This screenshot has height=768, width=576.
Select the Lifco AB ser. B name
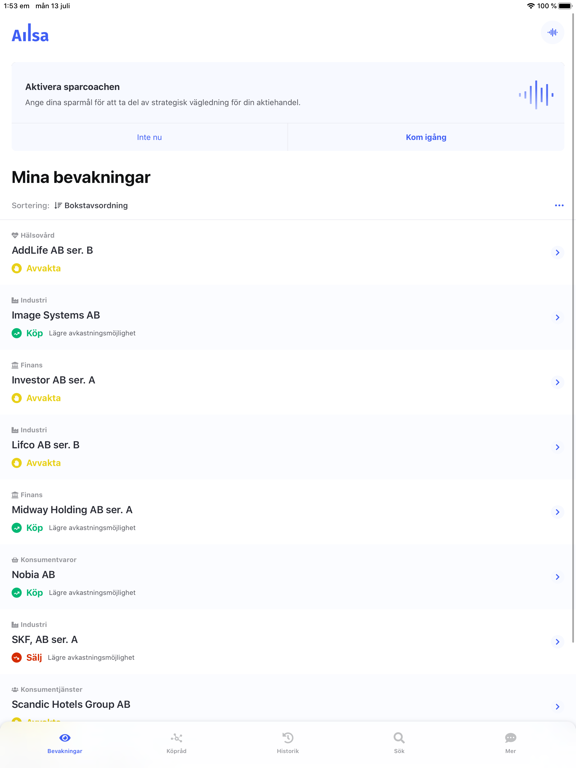(46, 445)
